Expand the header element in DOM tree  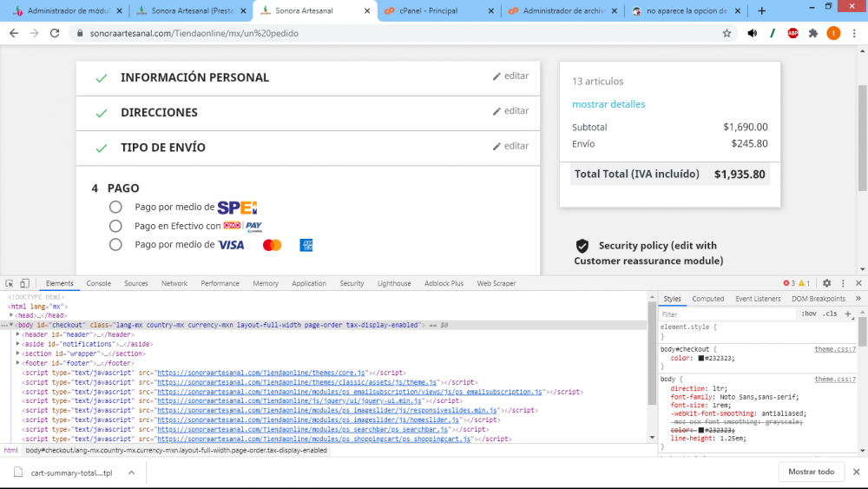coord(17,334)
